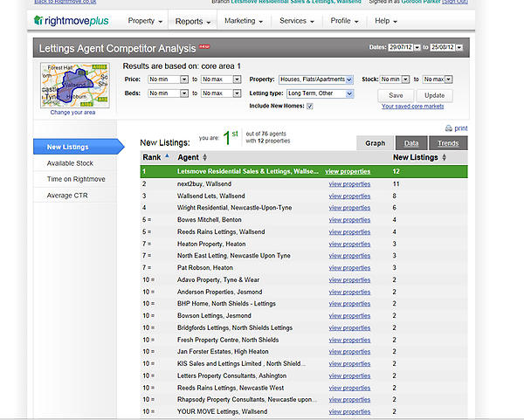Screen dimensions: 524x420
Task: Click the start date input field
Action: 401,47
